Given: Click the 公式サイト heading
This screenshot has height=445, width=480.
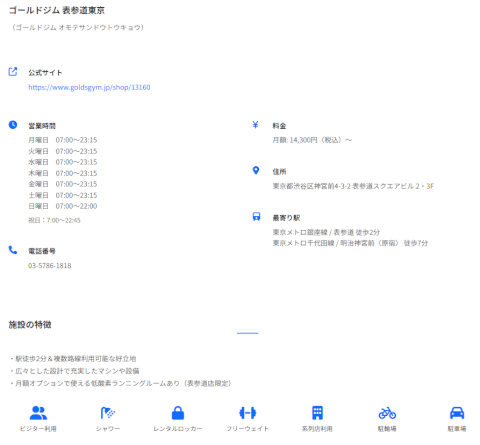Looking at the screenshot, I should coord(45,73).
